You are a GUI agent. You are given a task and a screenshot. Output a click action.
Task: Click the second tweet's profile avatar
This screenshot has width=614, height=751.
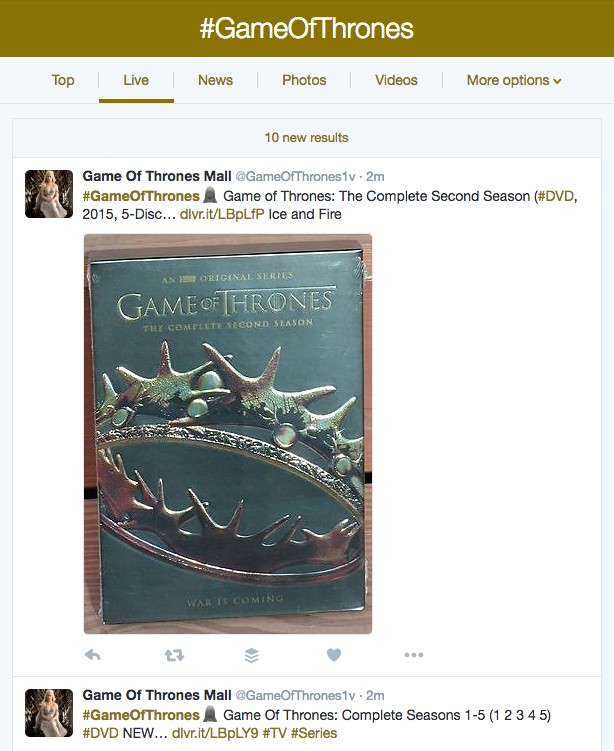(x=49, y=713)
